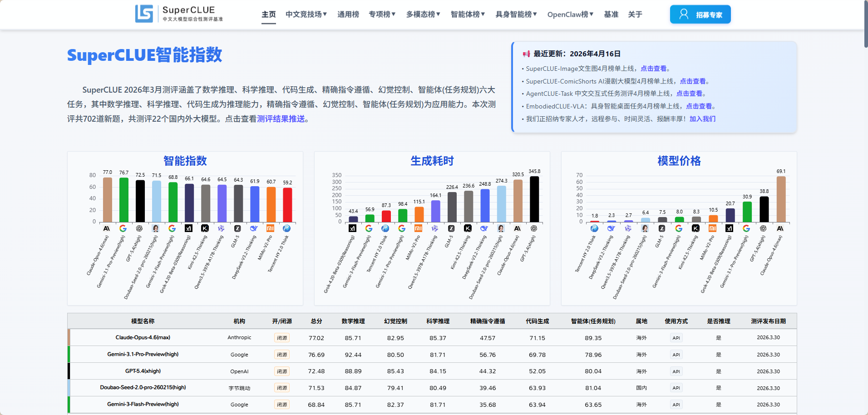This screenshot has height=415, width=868.
Task: Open 点击查看 link for AgentCLUE-Task news
Action: point(689,94)
